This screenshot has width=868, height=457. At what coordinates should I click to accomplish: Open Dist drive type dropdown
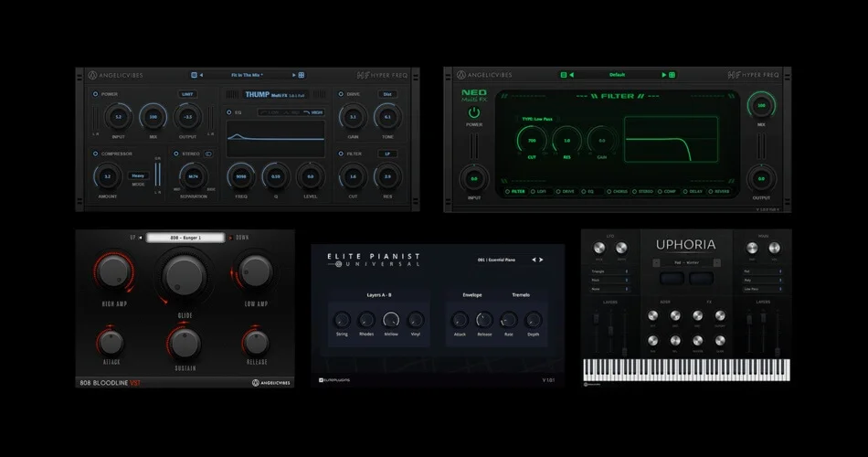[x=387, y=94]
